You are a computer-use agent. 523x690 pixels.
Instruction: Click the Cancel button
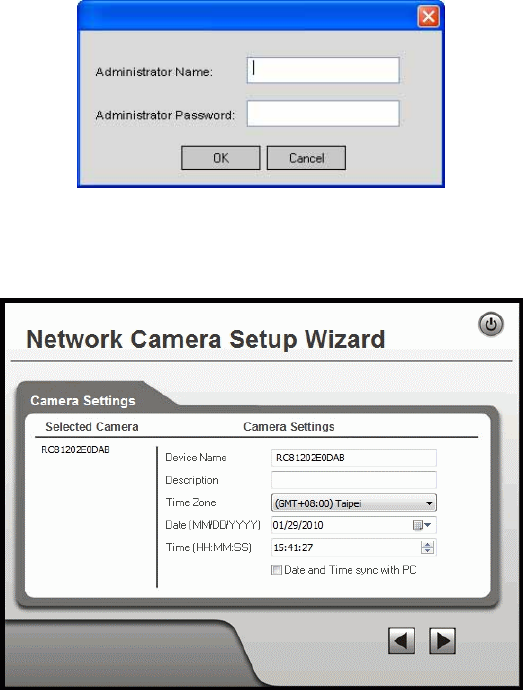coord(306,158)
